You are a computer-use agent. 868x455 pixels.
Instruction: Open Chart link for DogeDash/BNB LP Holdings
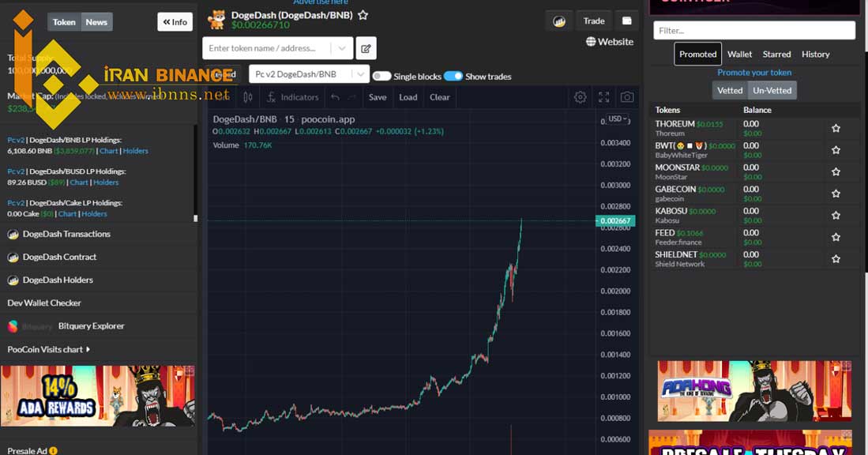coord(108,151)
